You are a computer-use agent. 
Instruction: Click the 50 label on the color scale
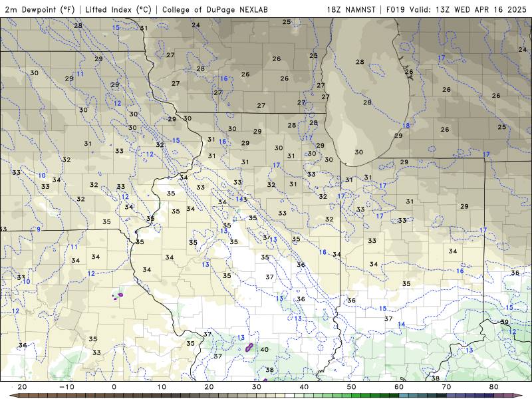point(352,387)
